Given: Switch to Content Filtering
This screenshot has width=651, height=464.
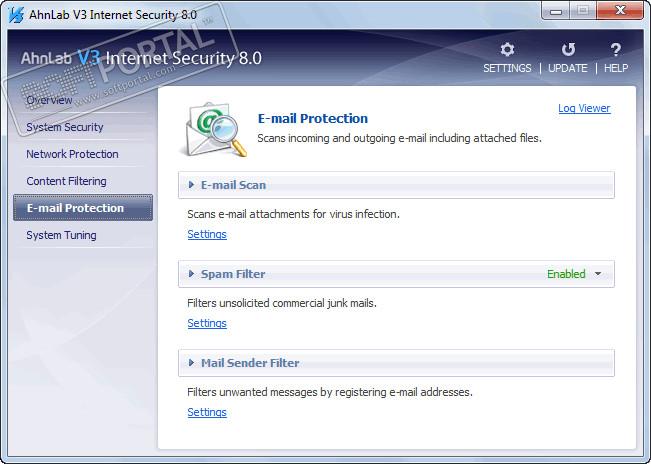Looking at the screenshot, I should pyautogui.click(x=66, y=181).
